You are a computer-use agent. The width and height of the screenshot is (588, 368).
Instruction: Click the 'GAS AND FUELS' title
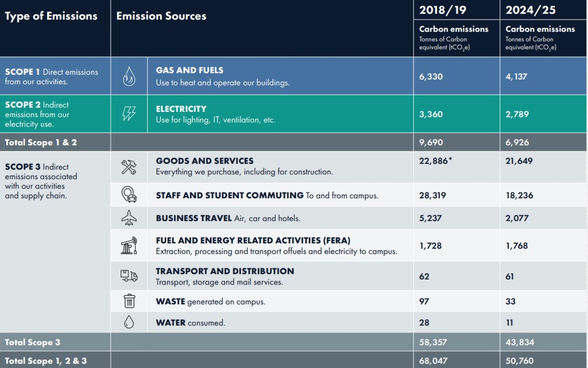point(190,70)
